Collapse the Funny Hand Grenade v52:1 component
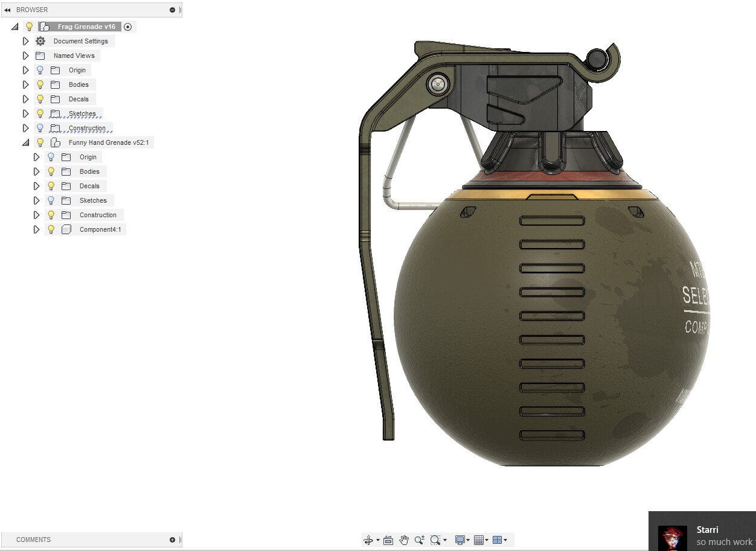Viewport: 756px width, 551px height. point(25,142)
